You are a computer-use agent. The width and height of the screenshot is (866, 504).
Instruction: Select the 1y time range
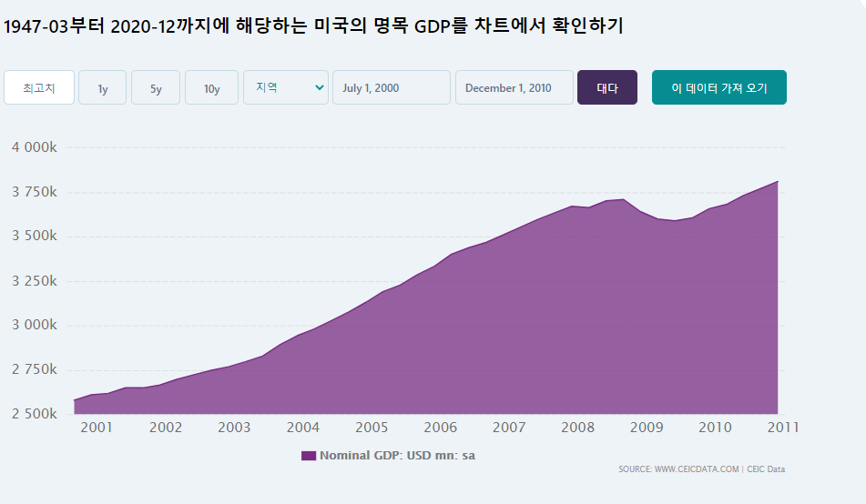pos(103,88)
